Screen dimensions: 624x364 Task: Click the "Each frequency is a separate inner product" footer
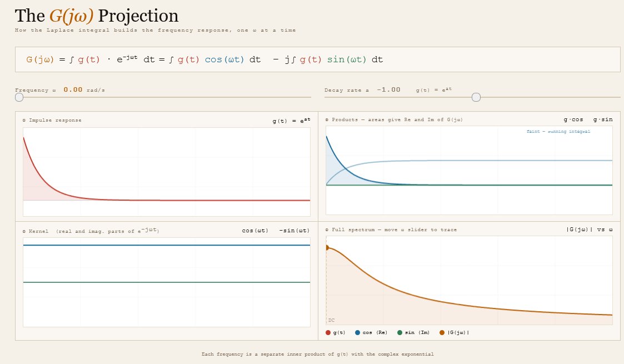tap(318, 354)
